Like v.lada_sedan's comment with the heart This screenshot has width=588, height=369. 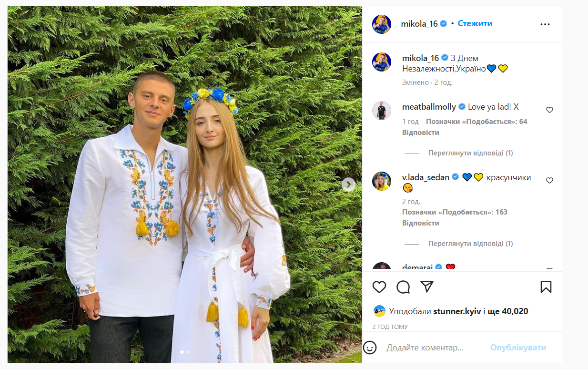[549, 180]
